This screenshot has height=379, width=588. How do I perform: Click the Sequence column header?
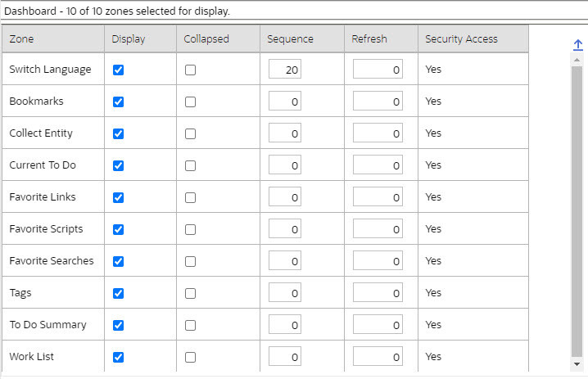290,38
